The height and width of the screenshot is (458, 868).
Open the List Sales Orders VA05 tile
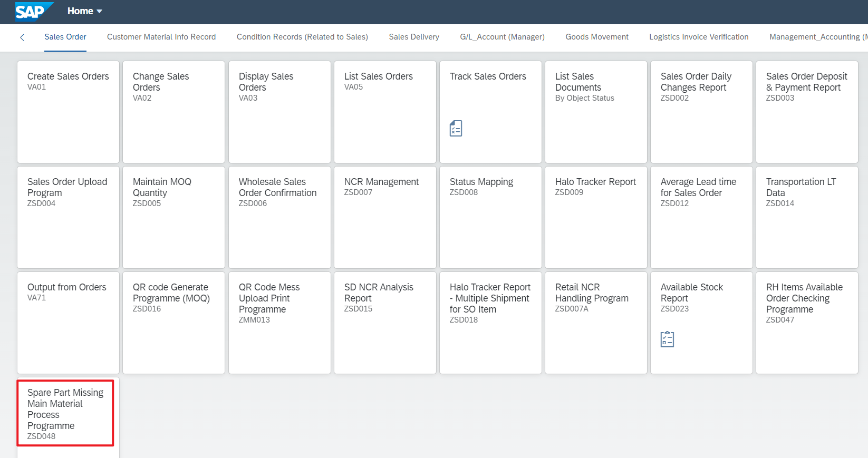tap(385, 112)
